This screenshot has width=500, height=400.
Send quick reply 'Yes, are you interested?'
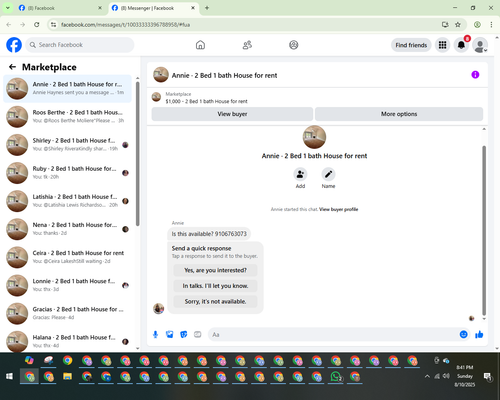point(215,270)
